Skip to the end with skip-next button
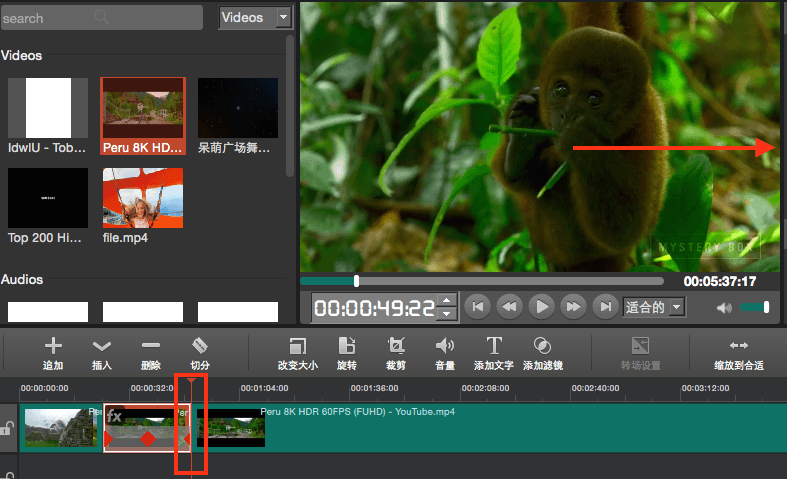The height and width of the screenshot is (479, 787). point(606,306)
